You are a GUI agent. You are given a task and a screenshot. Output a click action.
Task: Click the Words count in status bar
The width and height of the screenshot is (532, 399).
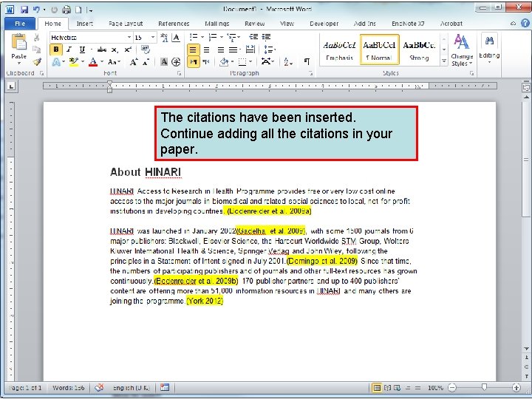[x=69, y=387]
